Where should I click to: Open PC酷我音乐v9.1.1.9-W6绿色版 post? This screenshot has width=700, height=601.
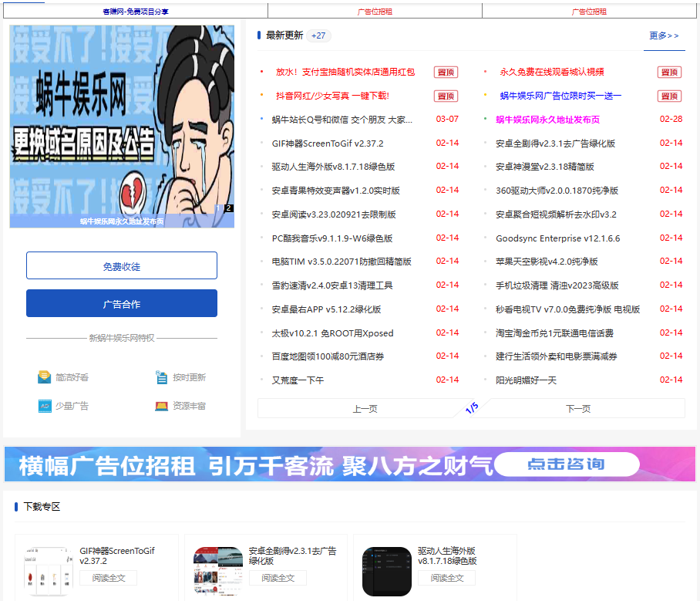pyautogui.click(x=331, y=238)
